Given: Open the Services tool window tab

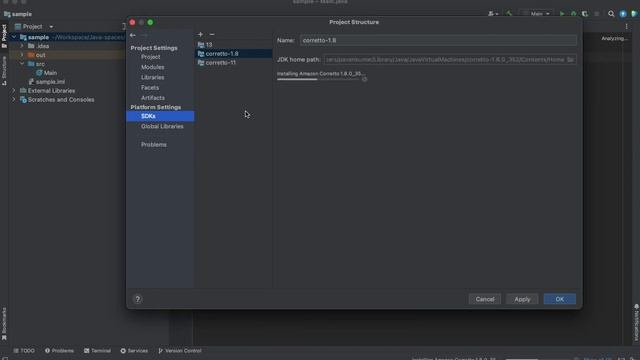Looking at the screenshot, I should coord(134,351).
